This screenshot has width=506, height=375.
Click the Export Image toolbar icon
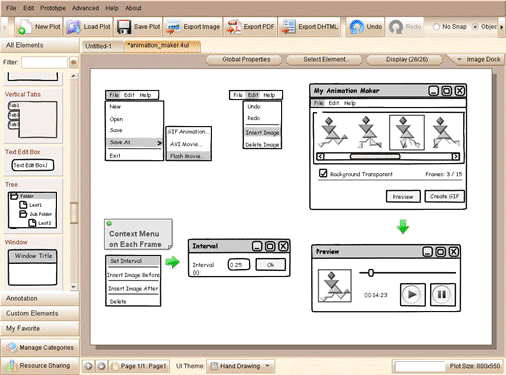[x=173, y=27]
